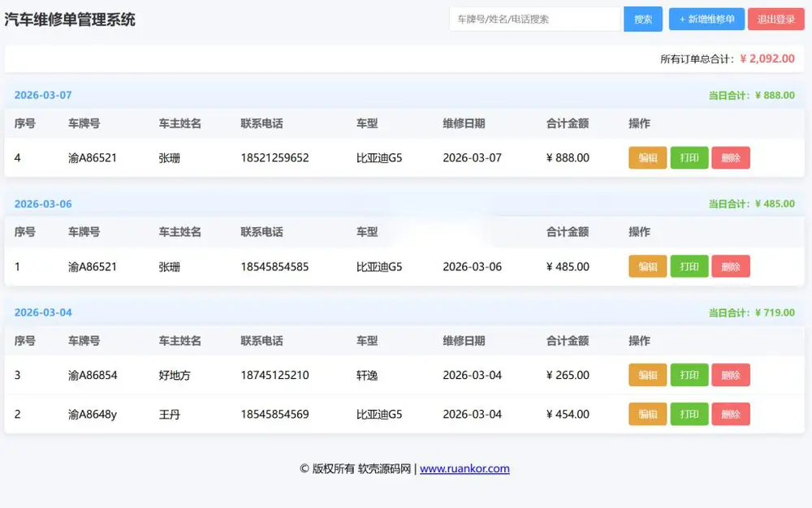The image size is (812, 508).
Task: Click daily total ¥ 719.00 label
Action: [x=751, y=312]
